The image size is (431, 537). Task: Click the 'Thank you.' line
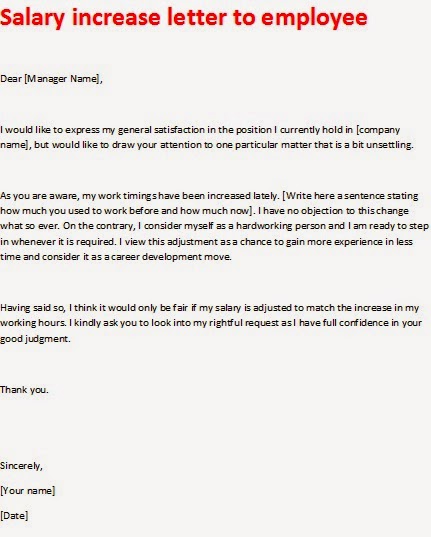(24, 390)
